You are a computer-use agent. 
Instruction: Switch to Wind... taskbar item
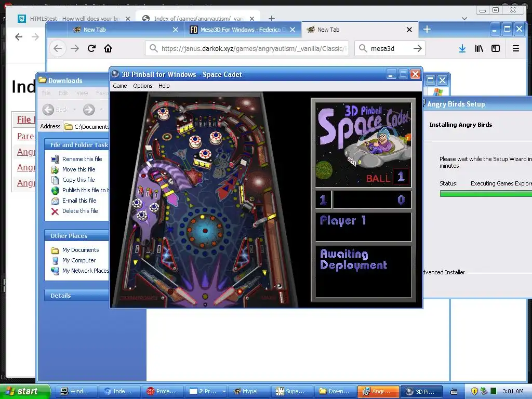(x=76, y=392)
